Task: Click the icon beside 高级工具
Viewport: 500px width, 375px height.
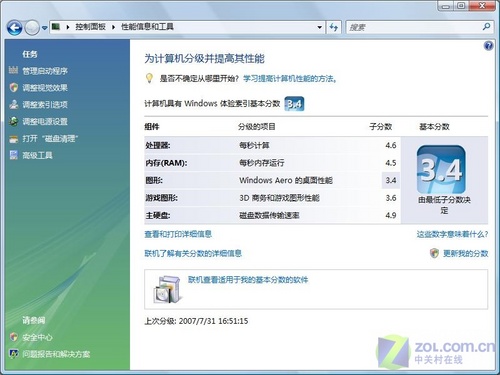Action: tap(14, 155)
